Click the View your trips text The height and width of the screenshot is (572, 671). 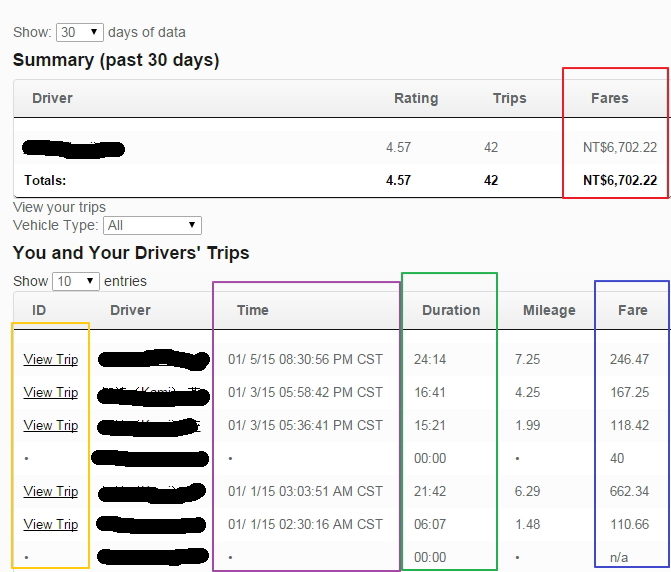[x=59, y=207]
